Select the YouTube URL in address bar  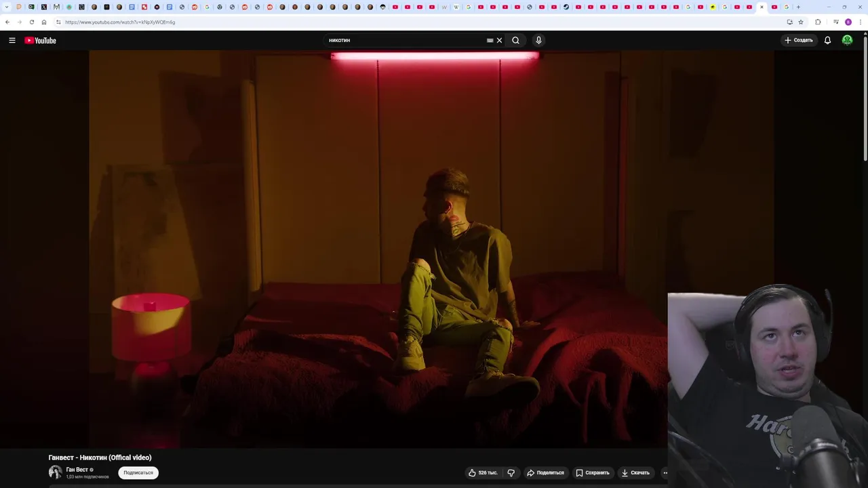(x=120, y=22)
